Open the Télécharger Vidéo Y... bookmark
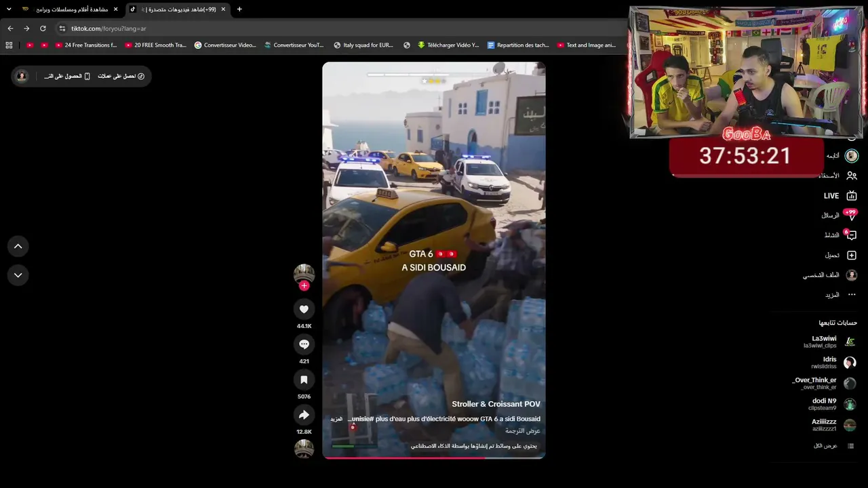The height and width of the screenshot is (488, 868). tap(448, 45)
